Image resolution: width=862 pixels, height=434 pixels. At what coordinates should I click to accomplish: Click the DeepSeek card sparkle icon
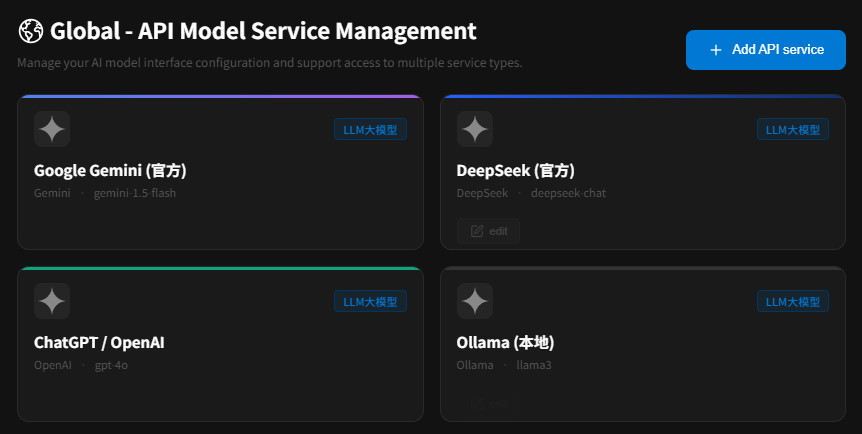[475, 129]
